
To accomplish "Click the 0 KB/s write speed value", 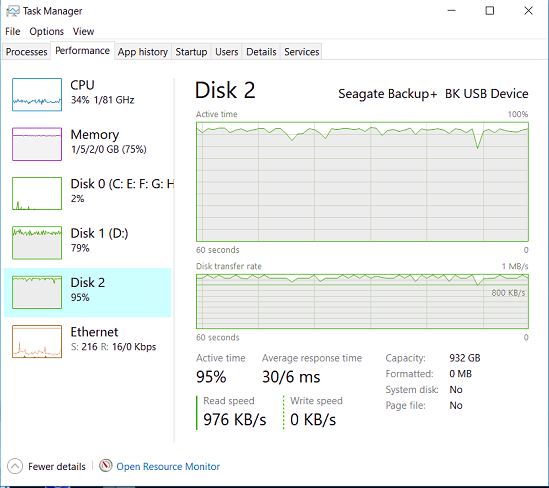I will point(313,419).
